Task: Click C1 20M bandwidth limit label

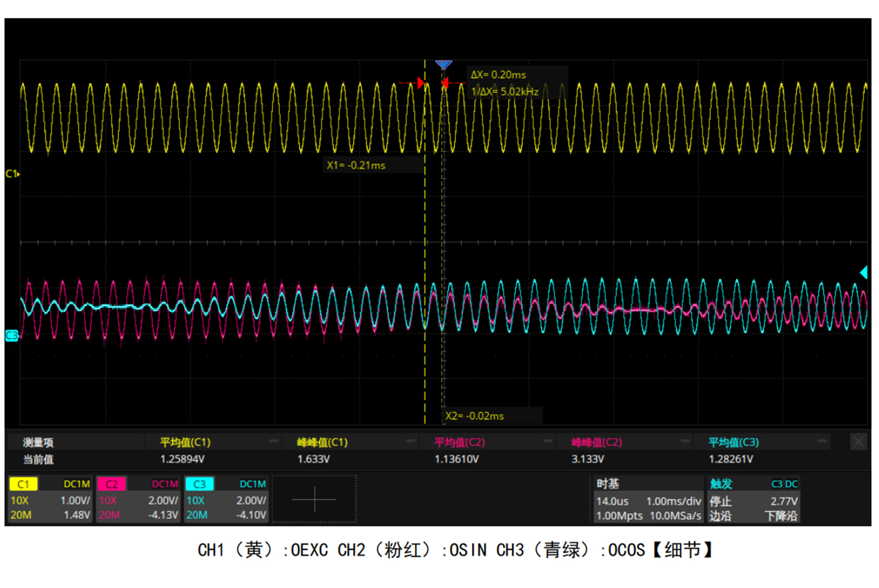Action: pyautogui.click(x=21, y=515)
